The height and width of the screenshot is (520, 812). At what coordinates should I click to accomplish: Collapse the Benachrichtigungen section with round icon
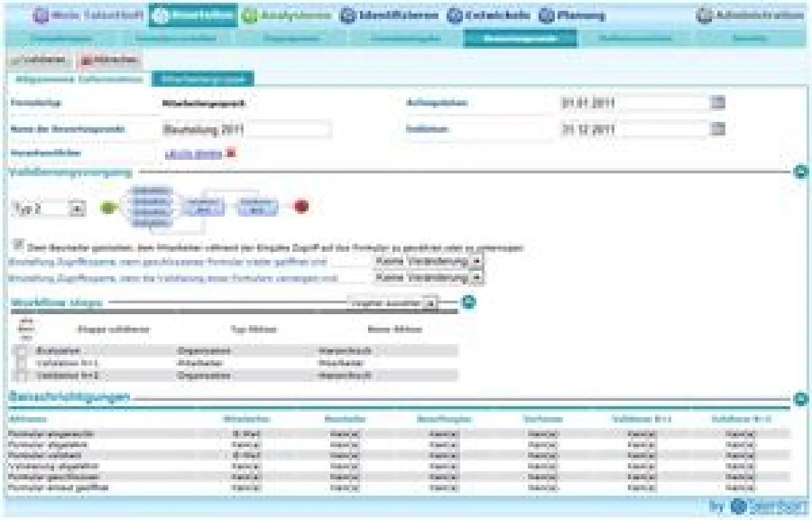pos(800,399)
